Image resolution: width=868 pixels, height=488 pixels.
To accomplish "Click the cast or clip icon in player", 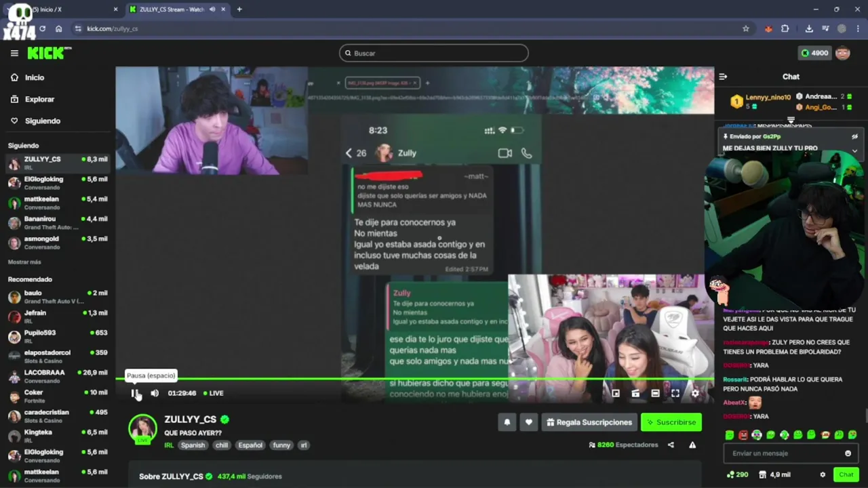I will (x=635, y=393).
